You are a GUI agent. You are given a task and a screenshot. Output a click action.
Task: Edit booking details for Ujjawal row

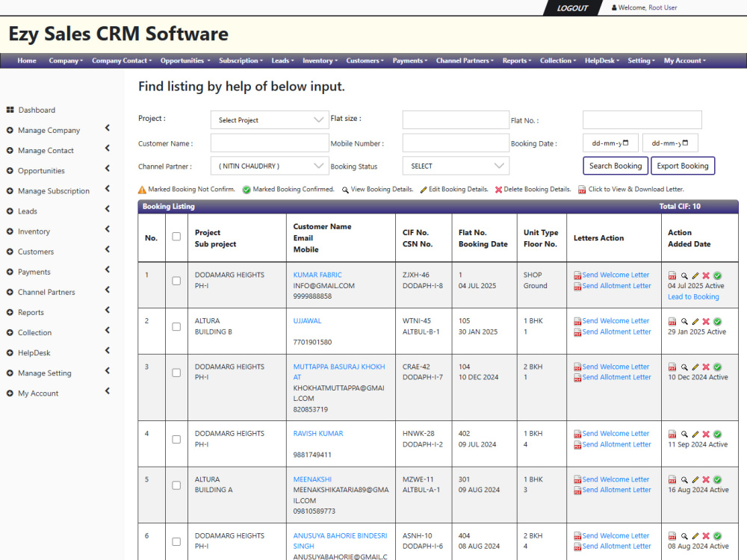coord(695,321)
